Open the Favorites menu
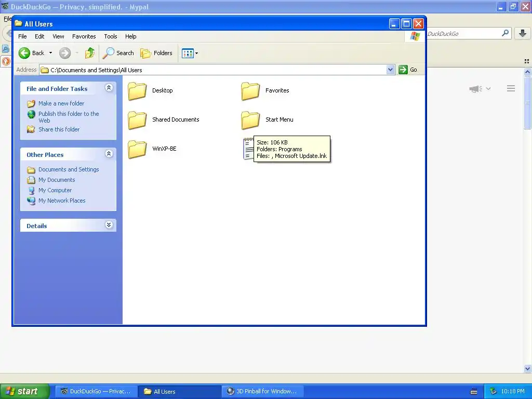This screenshot has width=532, height=399. tap(84, 36)
